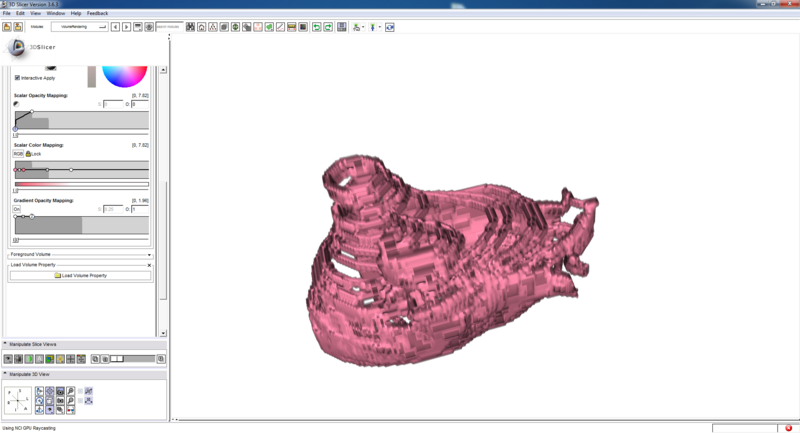This screenshot has width=800, height=433.
Task: Click the previous module back arrow
Action: pyautogui.click(x=115, y=27)
